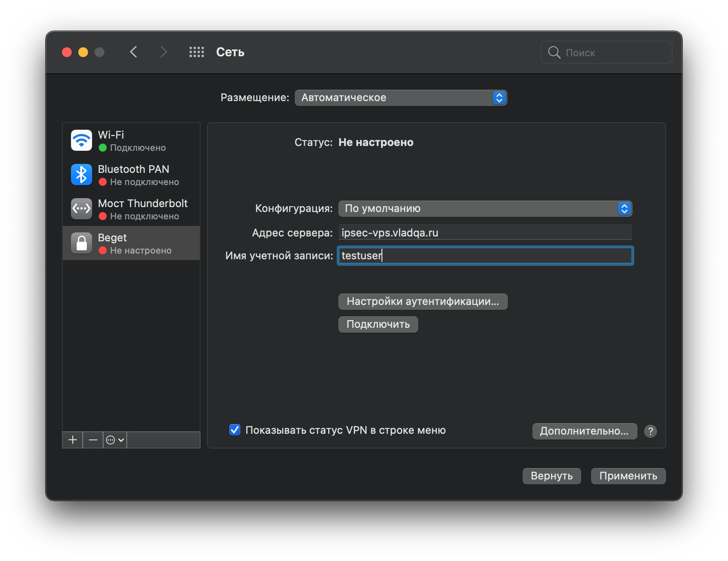Open the Размещение location dropdown

(401, 98)
